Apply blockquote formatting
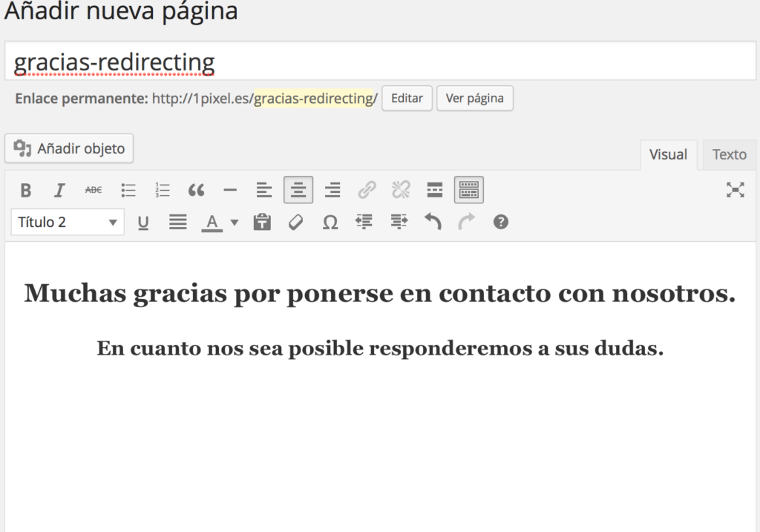 click(196, 190)
